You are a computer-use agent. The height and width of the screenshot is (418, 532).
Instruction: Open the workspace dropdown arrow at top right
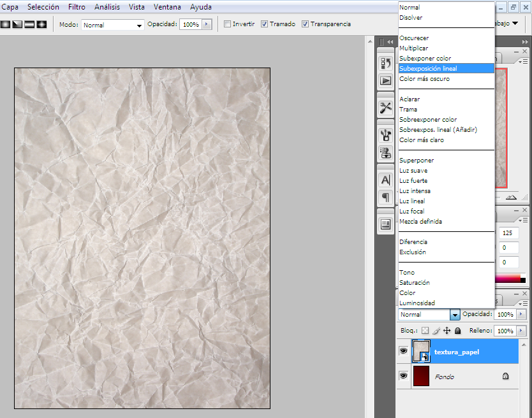[515, 24]
